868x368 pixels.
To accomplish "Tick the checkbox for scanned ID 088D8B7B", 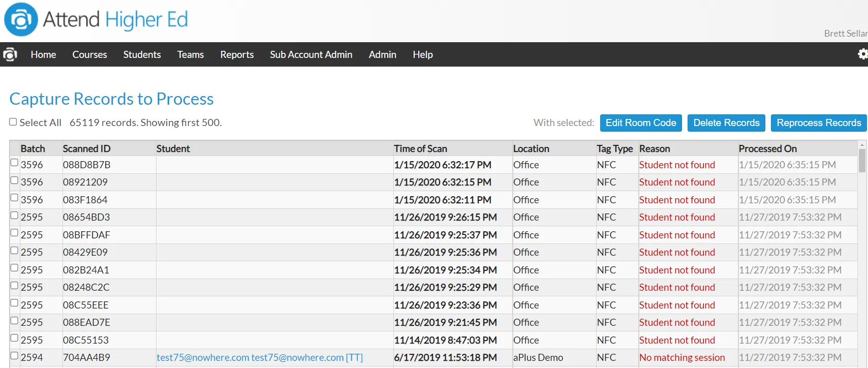I will click(x=14, y=163).
